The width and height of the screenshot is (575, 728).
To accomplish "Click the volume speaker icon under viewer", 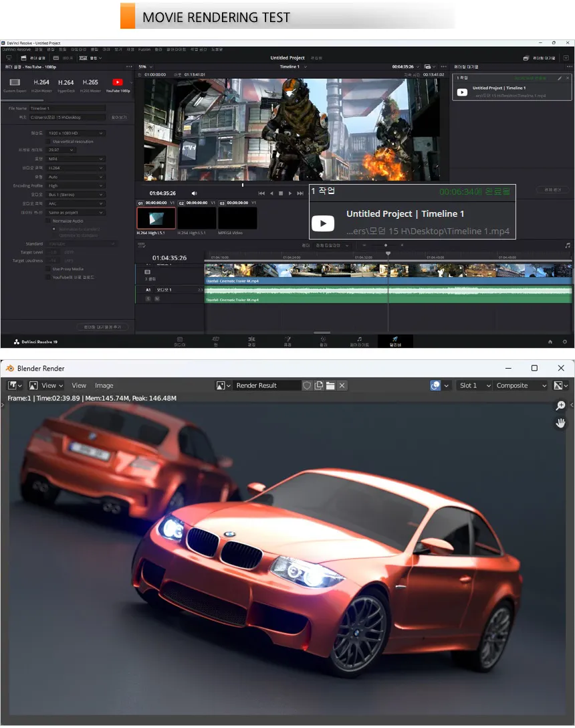I will click(194, 193).
